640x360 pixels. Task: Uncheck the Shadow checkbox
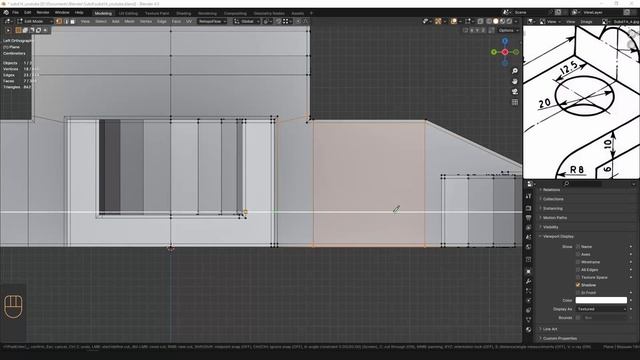point(578,285)
